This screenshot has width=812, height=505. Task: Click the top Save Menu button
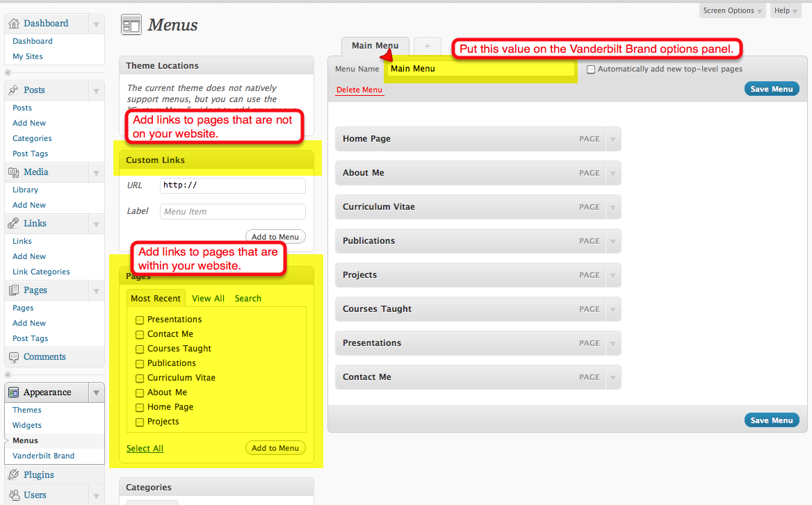pos(771,89)
